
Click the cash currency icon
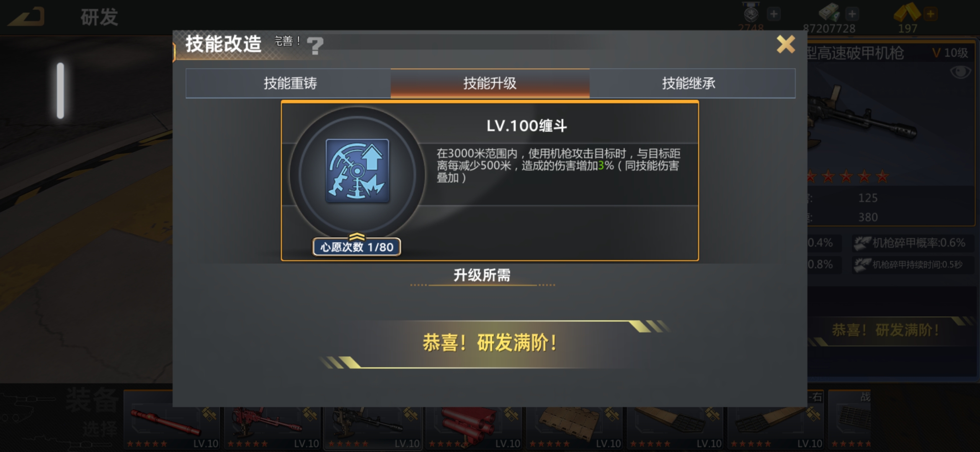tap(829, 12)
